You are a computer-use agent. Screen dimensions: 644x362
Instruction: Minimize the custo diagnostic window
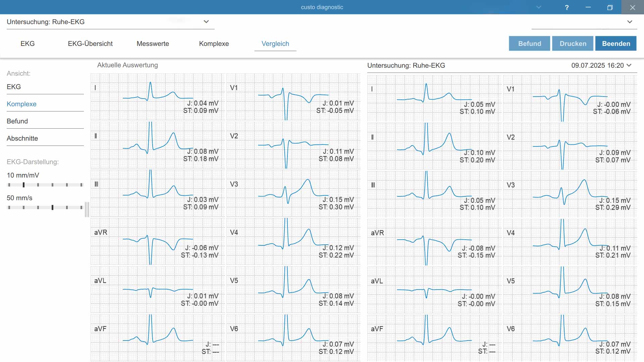click(x=588, y=7)
